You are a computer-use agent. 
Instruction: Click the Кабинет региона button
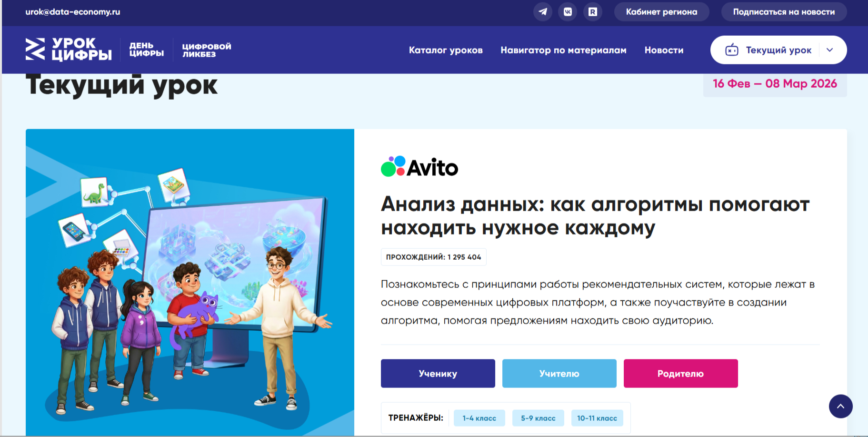661,12
